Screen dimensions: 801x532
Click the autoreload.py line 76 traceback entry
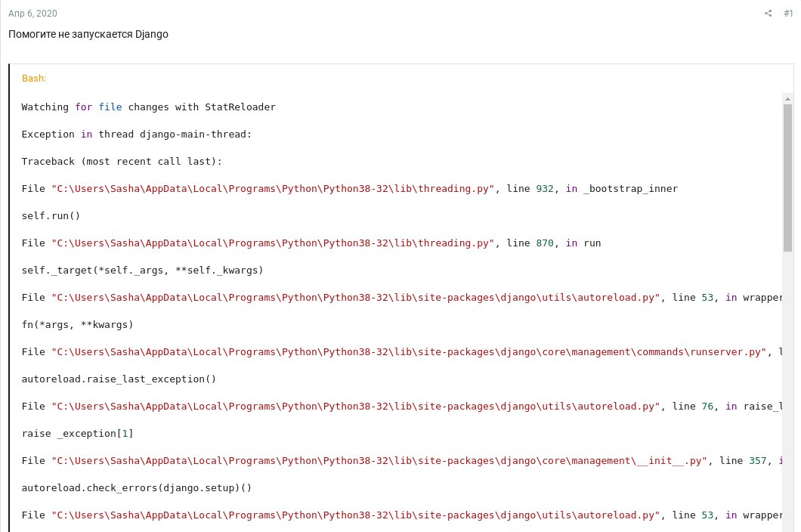(401, 407)
